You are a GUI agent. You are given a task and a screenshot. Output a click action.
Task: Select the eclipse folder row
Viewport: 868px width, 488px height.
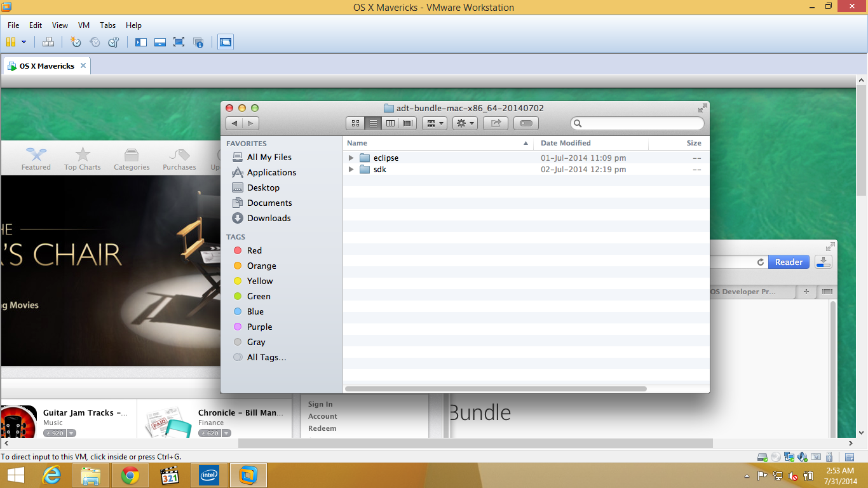(526, 158)
